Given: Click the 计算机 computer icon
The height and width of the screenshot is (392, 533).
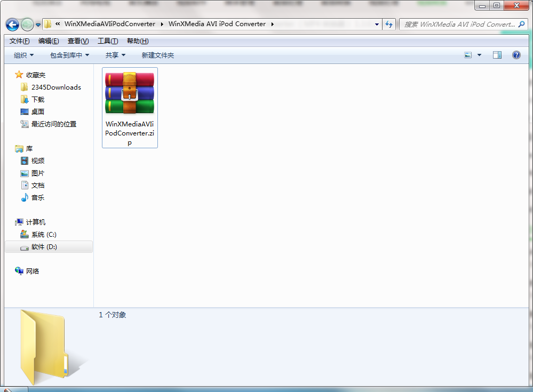Looking at the screenshot, I should [19, 222].
